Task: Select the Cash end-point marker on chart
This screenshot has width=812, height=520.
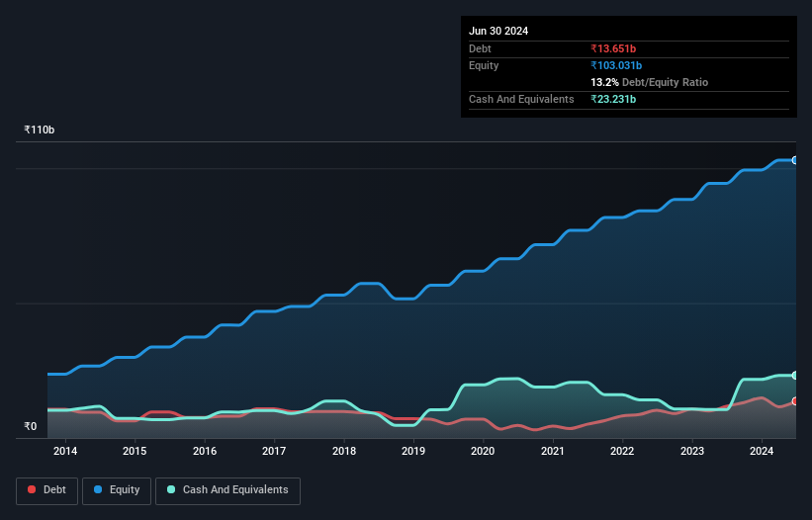Action: [795, 375]
